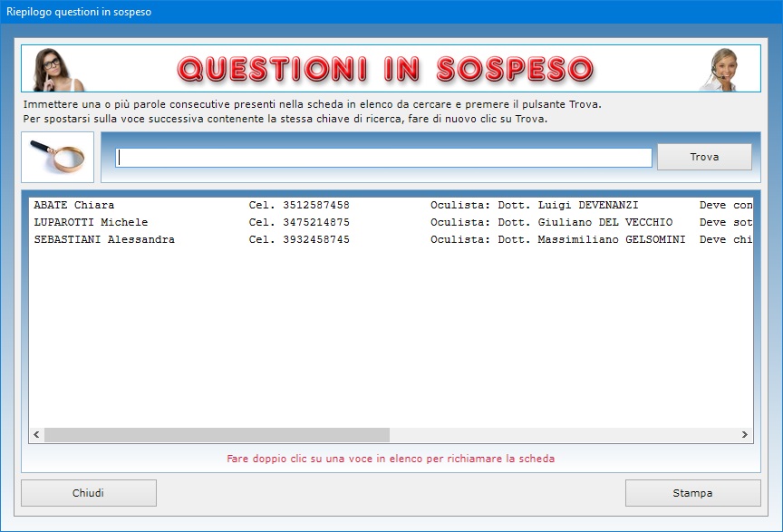Click the QUESTIONI IN SOSPESO banner title

click(x=385, y=69)
